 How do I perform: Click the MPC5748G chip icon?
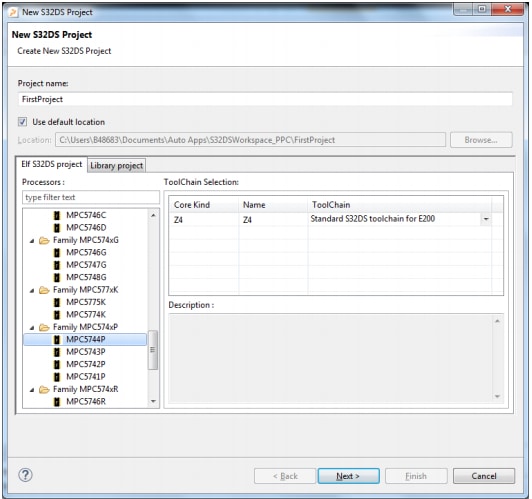pyautogui.click(x=57, y=277)
